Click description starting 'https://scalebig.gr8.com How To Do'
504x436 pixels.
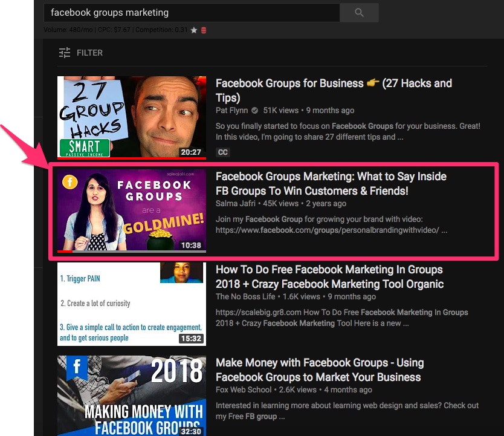pyautogui.click(x=341, y=317)
